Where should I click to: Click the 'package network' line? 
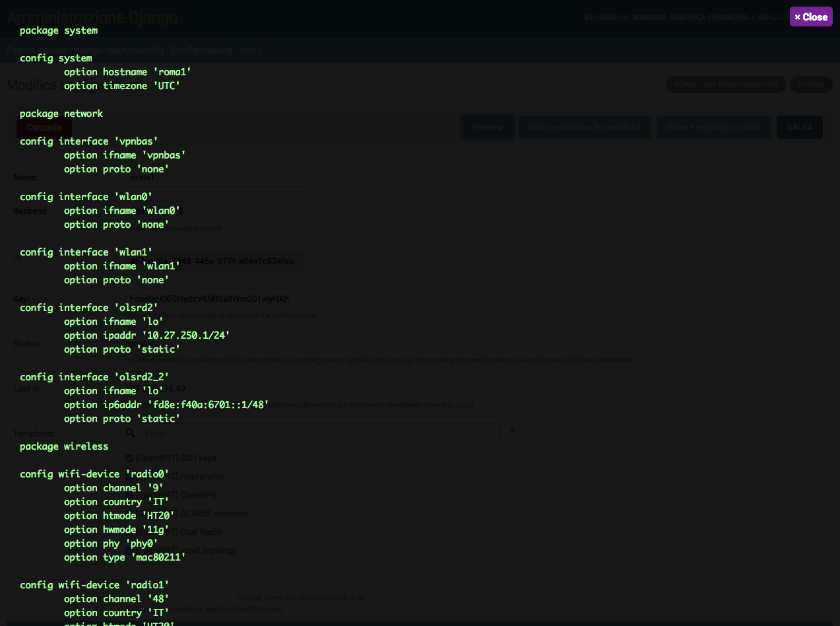[61, 114]
